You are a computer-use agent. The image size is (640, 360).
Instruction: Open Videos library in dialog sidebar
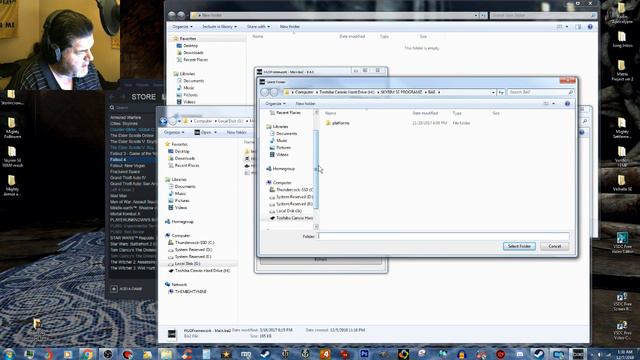coord(282,155)
